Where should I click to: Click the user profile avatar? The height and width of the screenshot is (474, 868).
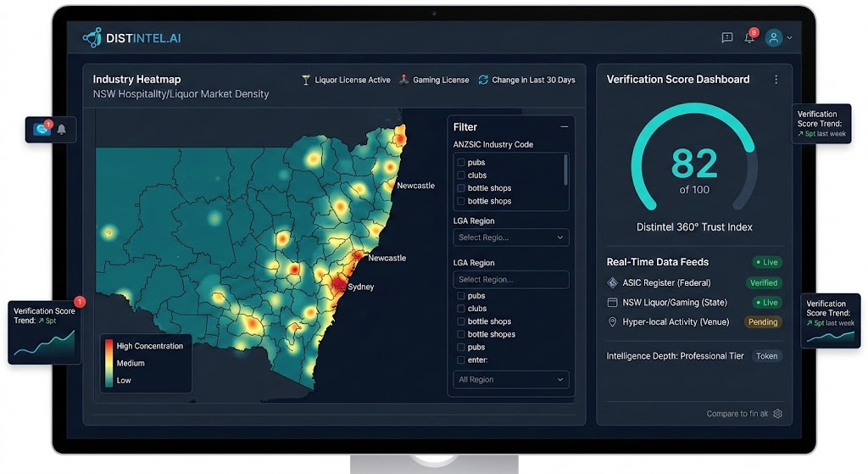tap(773, 37)
